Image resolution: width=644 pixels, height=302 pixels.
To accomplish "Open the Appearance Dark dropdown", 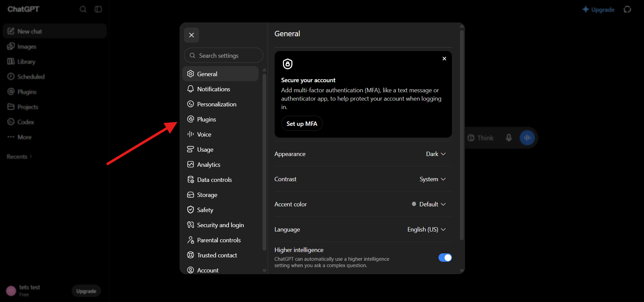I will tap(435, 154).
